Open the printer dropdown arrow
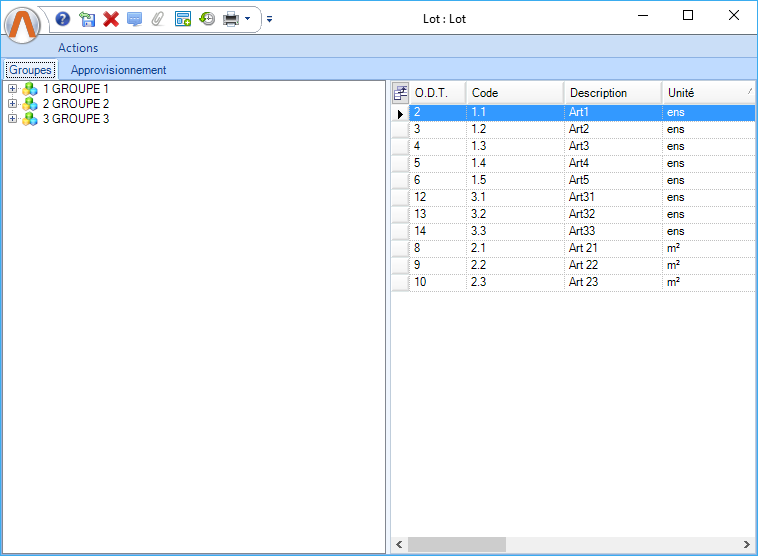 (248, 19)
